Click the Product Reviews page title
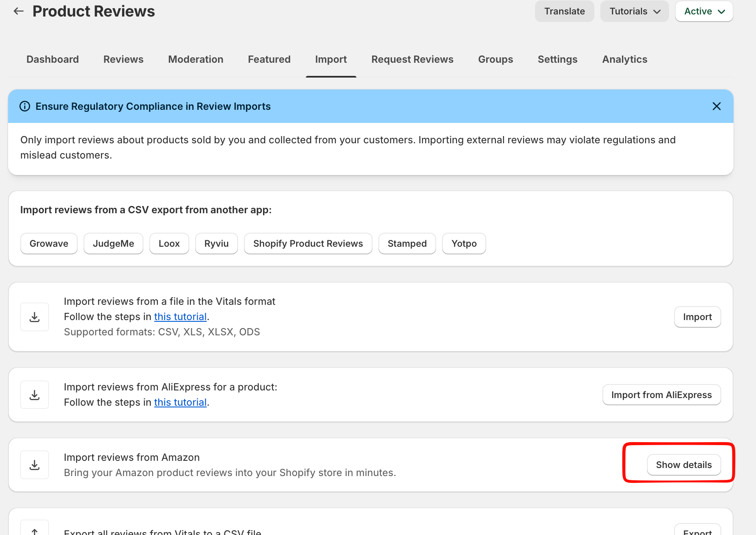The height and width of the screenshot is (535, 756). coord(94,11)
